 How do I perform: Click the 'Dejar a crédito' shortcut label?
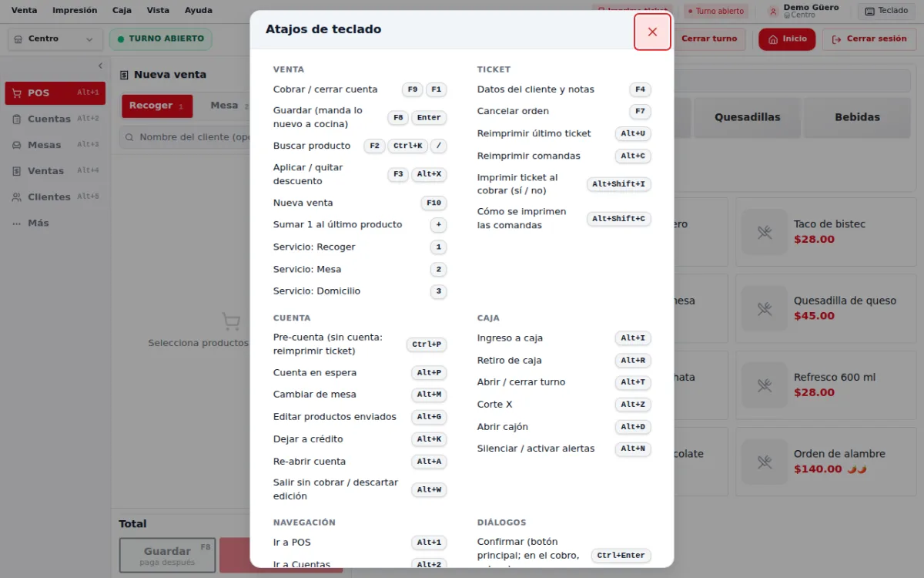click(308, 439)
